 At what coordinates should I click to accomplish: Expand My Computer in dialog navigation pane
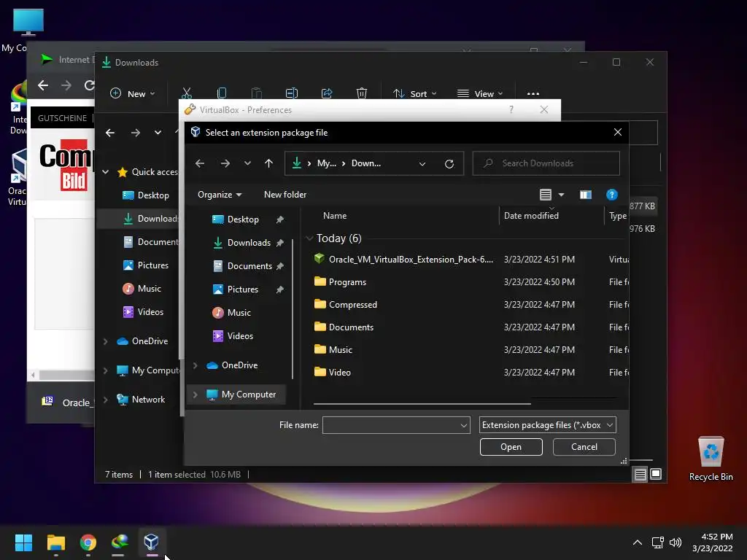[195, 394]
